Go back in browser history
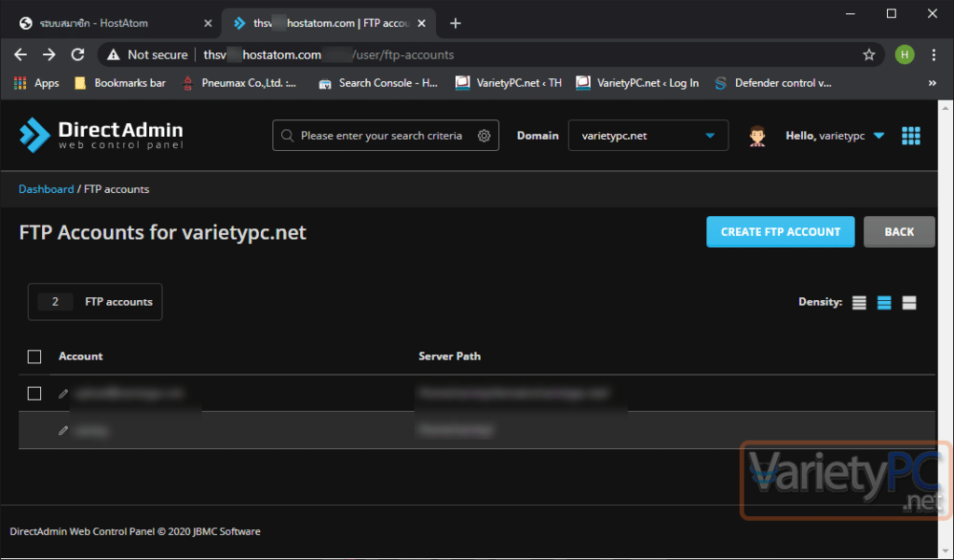Image resolution: width=954 pixels, height=560 pixels. point(20,55)
